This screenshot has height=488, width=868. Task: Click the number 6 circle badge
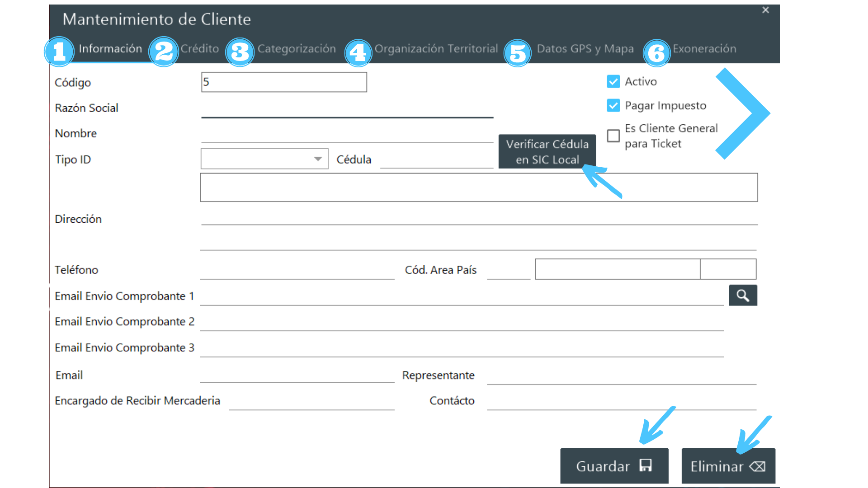coord(656,53)
